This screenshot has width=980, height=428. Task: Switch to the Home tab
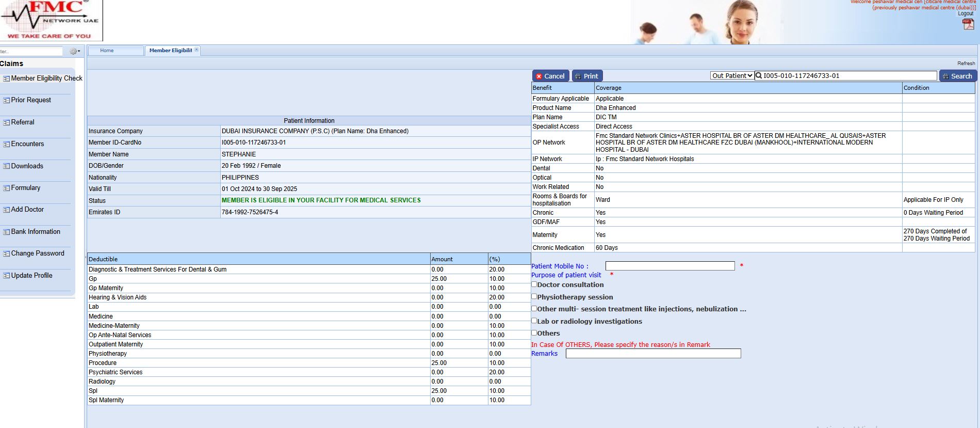pos(107,51)
